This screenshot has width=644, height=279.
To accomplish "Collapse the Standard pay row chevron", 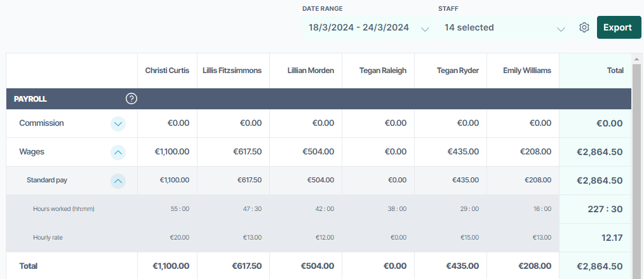I will (118, 180).
